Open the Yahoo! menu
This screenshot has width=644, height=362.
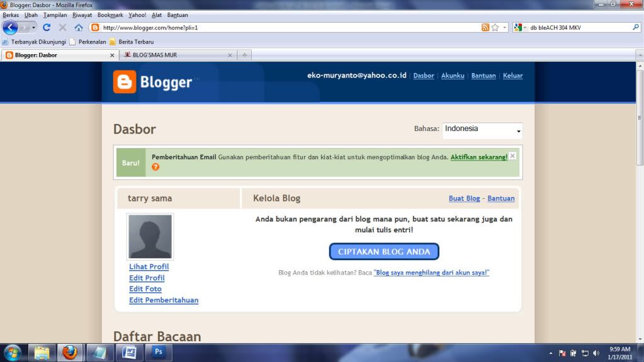pyautogui.click(x=137, y=14)
